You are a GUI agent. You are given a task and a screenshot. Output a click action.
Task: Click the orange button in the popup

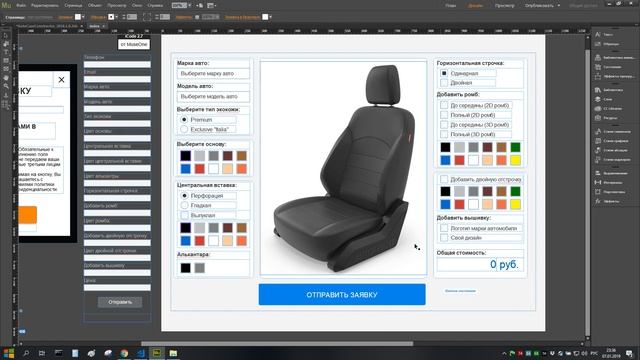click(28, 215)
